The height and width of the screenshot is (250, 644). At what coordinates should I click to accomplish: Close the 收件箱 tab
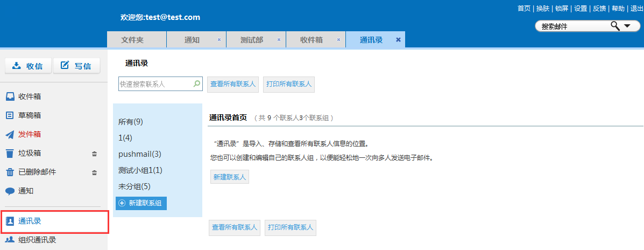click(x=338, y=40)
